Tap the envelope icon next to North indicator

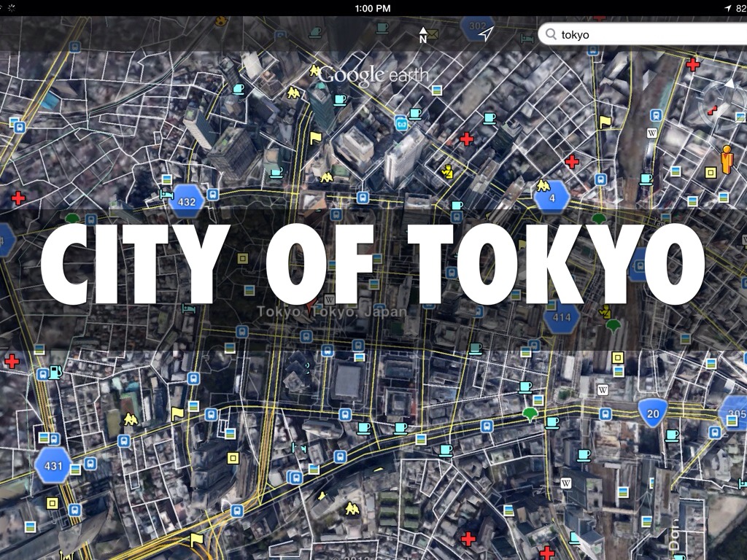(x=433, y=34)
